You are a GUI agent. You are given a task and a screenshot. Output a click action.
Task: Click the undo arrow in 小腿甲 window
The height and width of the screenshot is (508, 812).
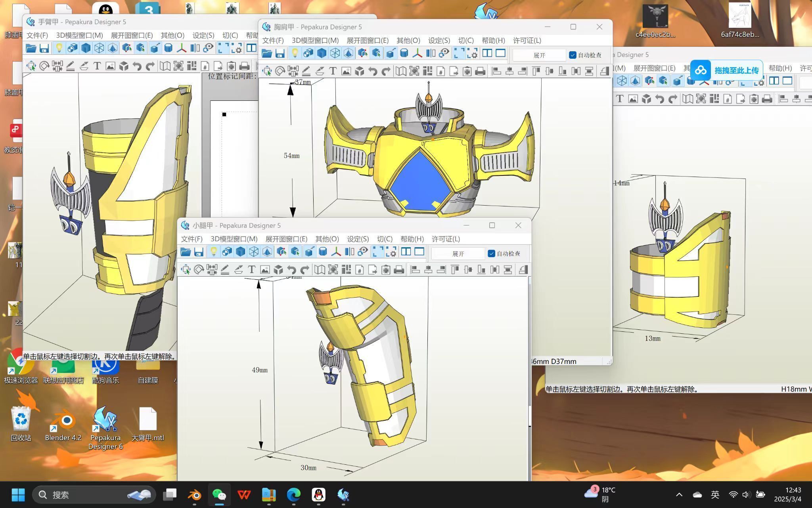[x=291, y=270]
